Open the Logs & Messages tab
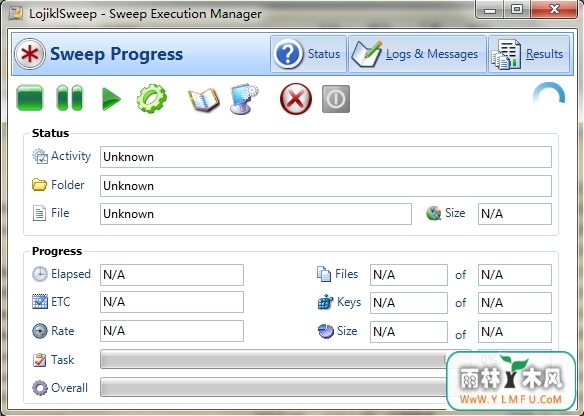Viewport: 584px width, 416px height. click(x=418, y=54)
